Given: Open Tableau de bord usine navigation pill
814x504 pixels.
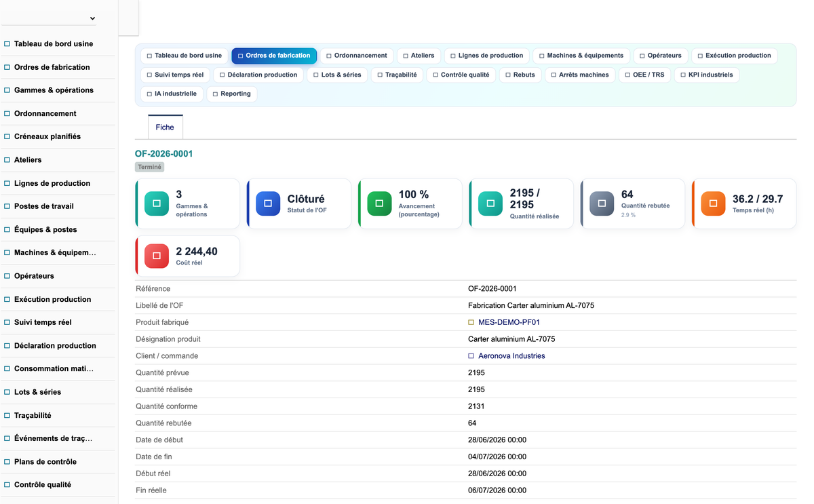Looking at the screenshot, I should 185,56.
